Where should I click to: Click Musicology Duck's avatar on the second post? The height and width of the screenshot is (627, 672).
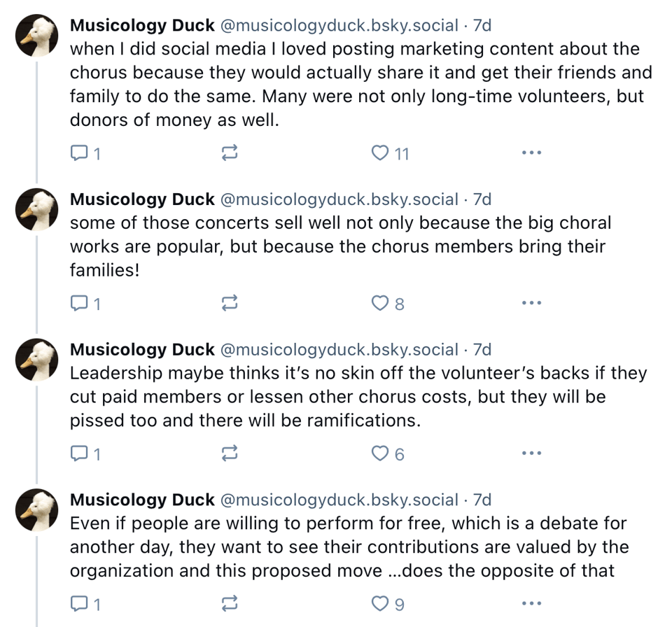pos(36,209)
